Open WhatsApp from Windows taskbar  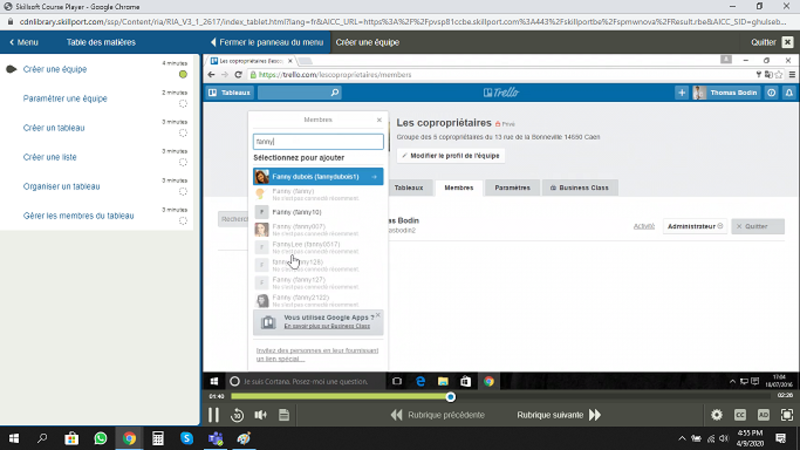point(101,438)
